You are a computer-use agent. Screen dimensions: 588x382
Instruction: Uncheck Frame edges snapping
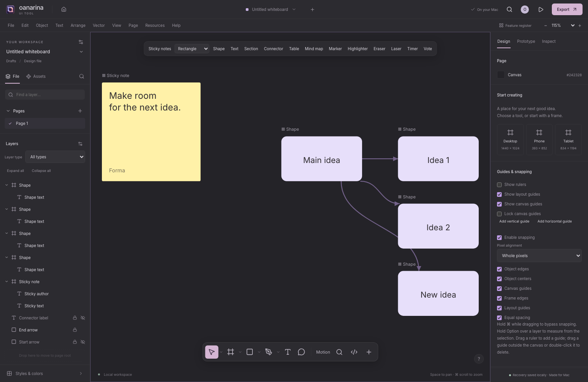pos(499,298)
